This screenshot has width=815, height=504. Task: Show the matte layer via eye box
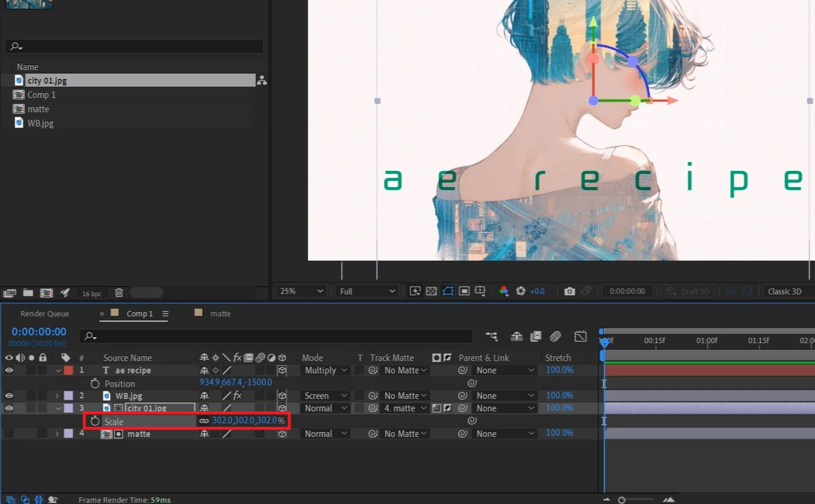(x=9, y=434)
